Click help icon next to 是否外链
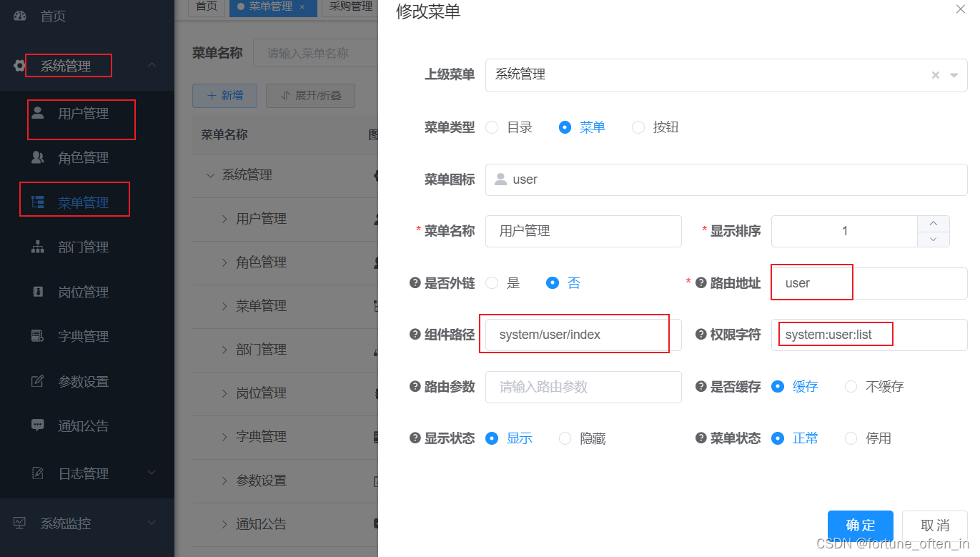The image size is (980, 557). [415, 283]
